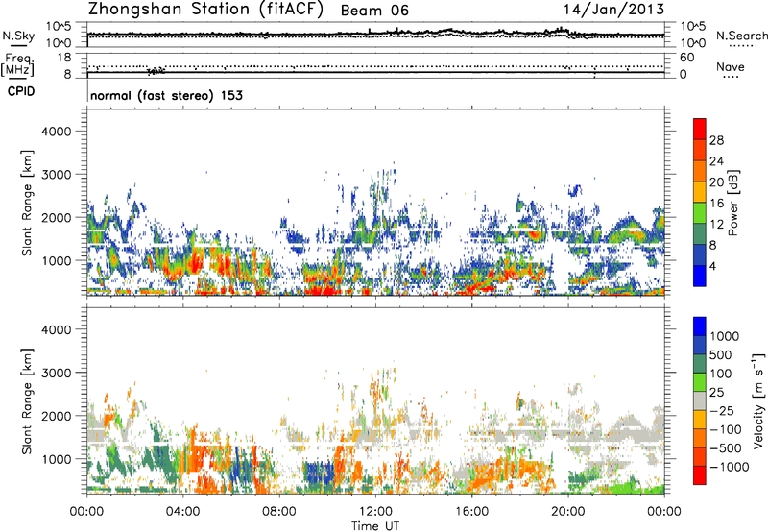Click the Time UT axis title
Screen dimensions: 768x532
pos(375,526)
